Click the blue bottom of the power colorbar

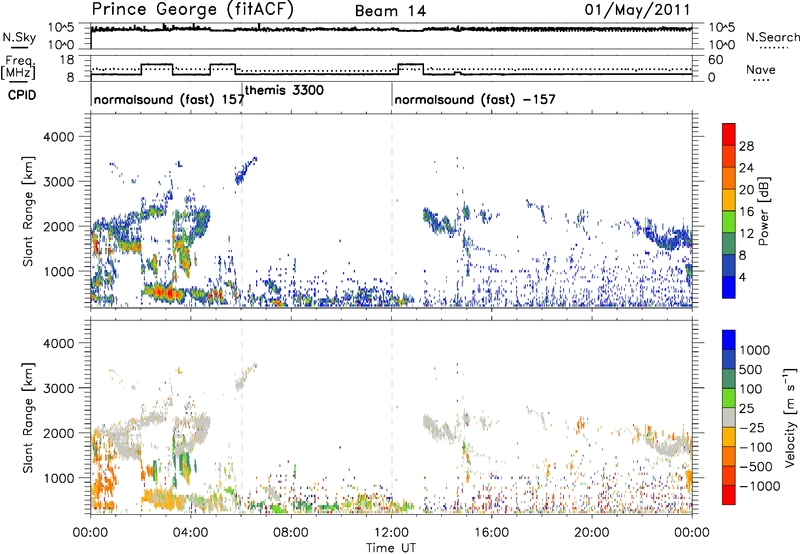coord(729,288)
